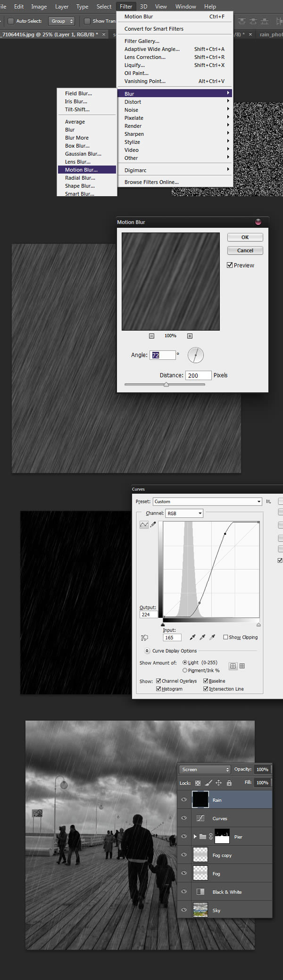Click the lock position icon in Layers

(219, 782)
